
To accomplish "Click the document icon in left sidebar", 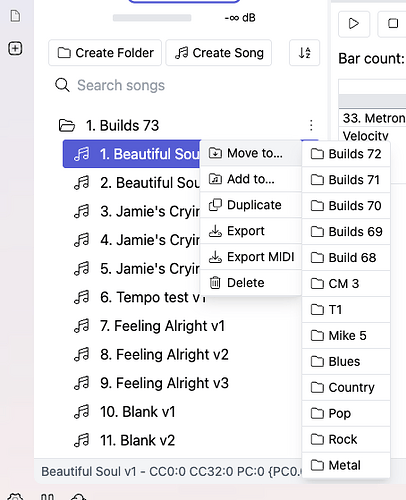I will coord(15,16).
